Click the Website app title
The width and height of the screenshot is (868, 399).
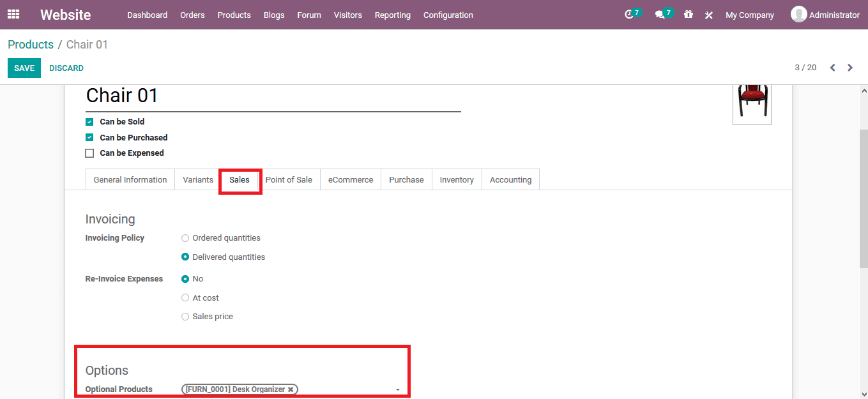pyautogui.click(x=65, y=15)
